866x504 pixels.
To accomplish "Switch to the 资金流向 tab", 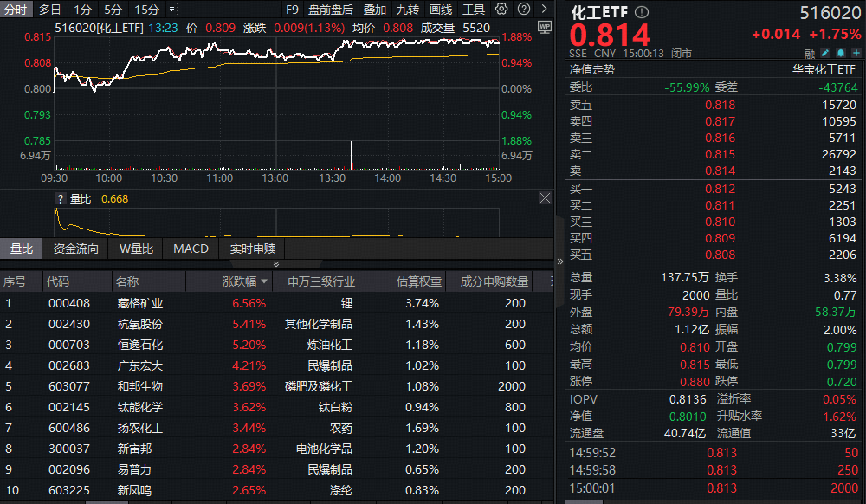I will pyautogui.click(x=76, y=249).
